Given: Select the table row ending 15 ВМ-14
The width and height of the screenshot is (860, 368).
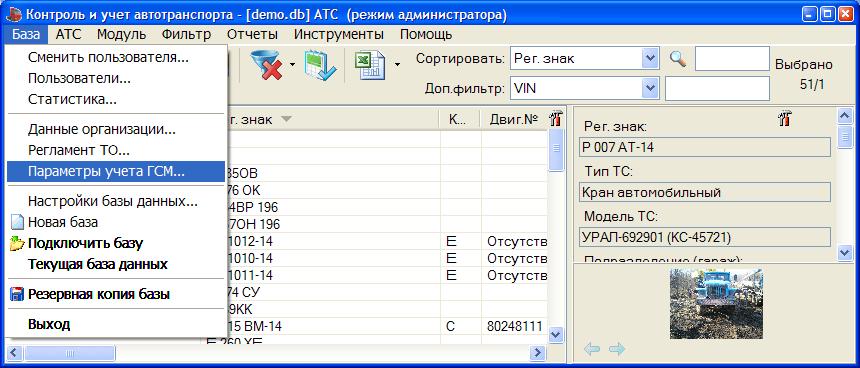Looking at the screenshot, I should click(387, 326).
